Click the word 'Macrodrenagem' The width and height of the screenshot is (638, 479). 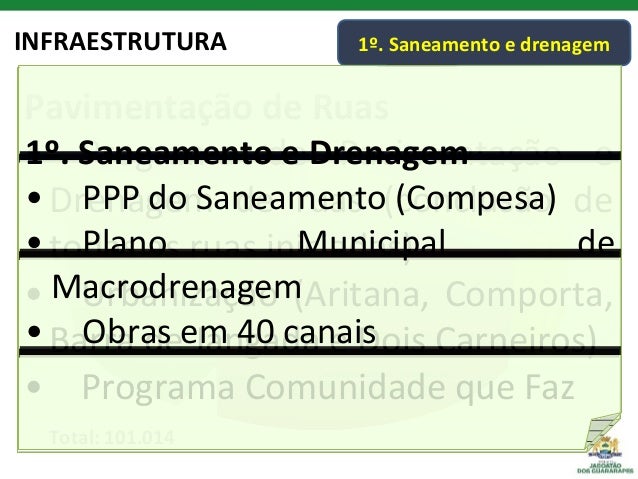pos(177,287)
